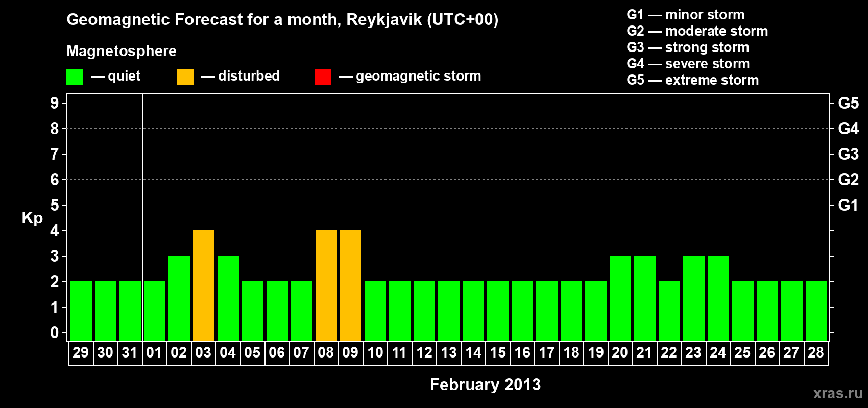This screenshot has height=408, width=868.
Task: Click 'G3 — strong storm' legend text
Action: click(688, 47)
